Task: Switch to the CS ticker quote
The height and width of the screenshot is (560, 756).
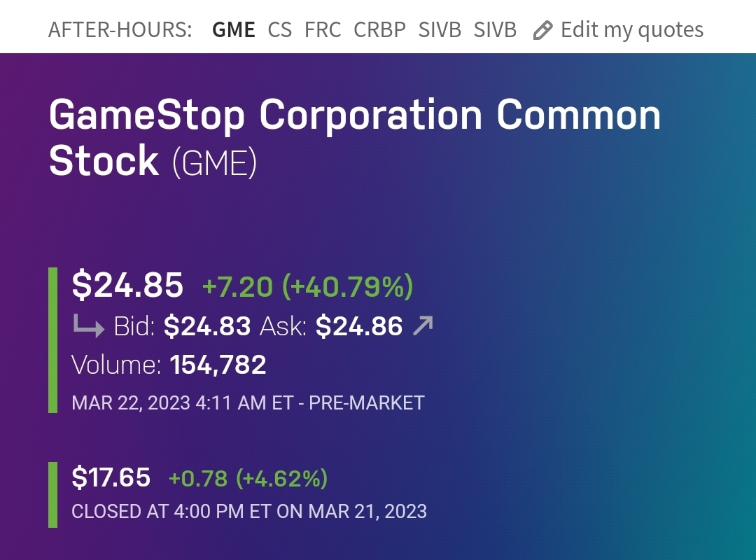Action: [280, 30]
